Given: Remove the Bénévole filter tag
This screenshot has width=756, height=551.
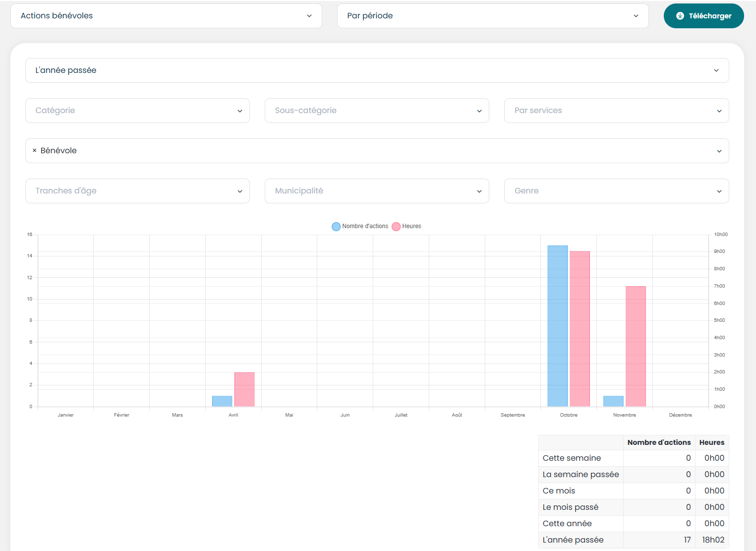Looking at the screenshot, I should (34, 151).
